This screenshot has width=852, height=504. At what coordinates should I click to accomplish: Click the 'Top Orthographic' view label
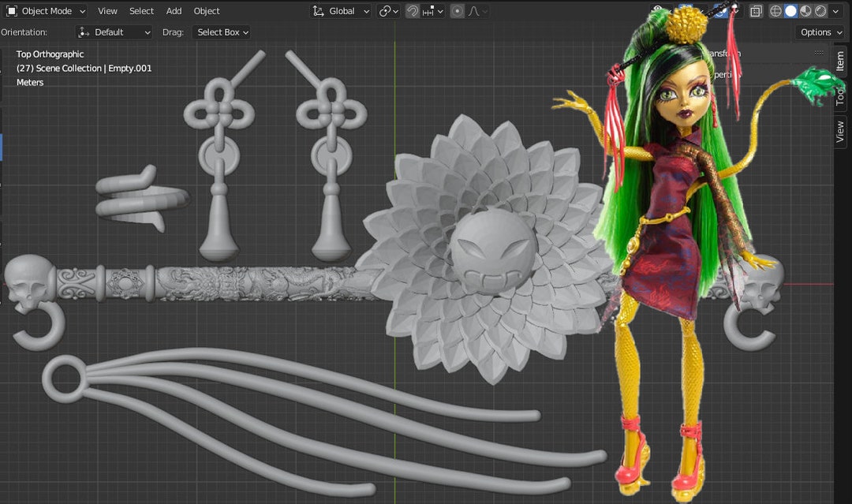click(50, 54)
